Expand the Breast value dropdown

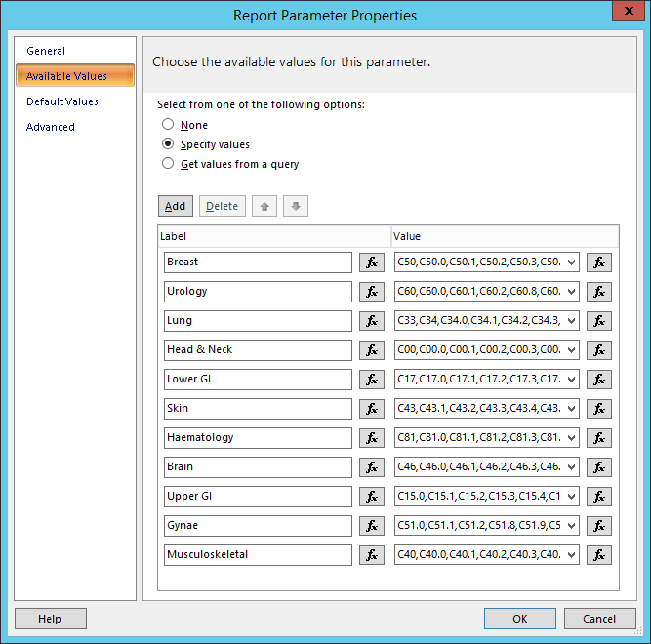(571, 262)
